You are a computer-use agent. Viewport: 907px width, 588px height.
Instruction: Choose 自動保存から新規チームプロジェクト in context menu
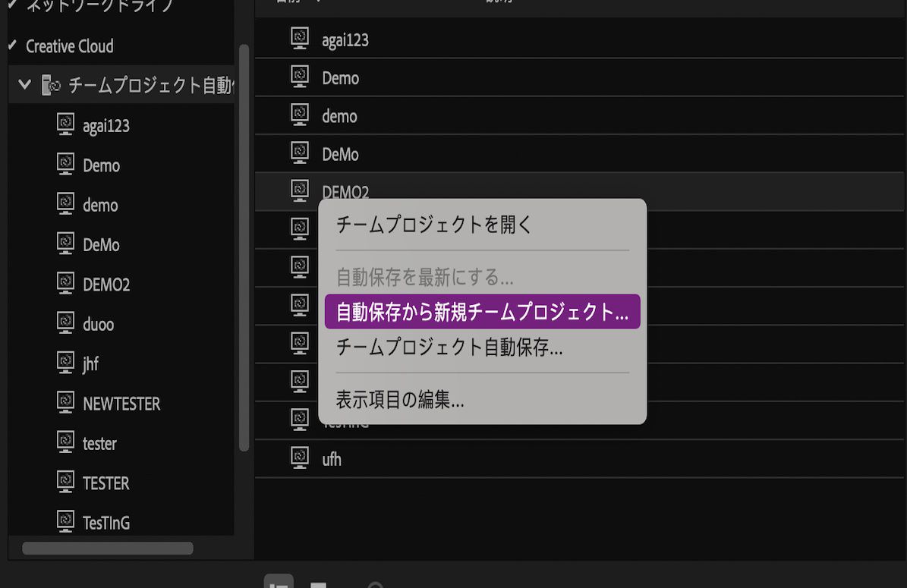[483, 311]
